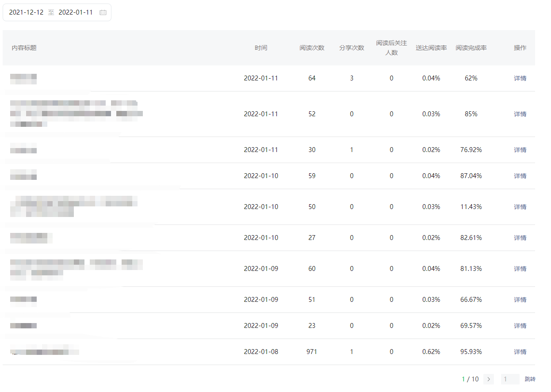
Task: Open 详情 for the 971 reads row
Action: point(520,352)
